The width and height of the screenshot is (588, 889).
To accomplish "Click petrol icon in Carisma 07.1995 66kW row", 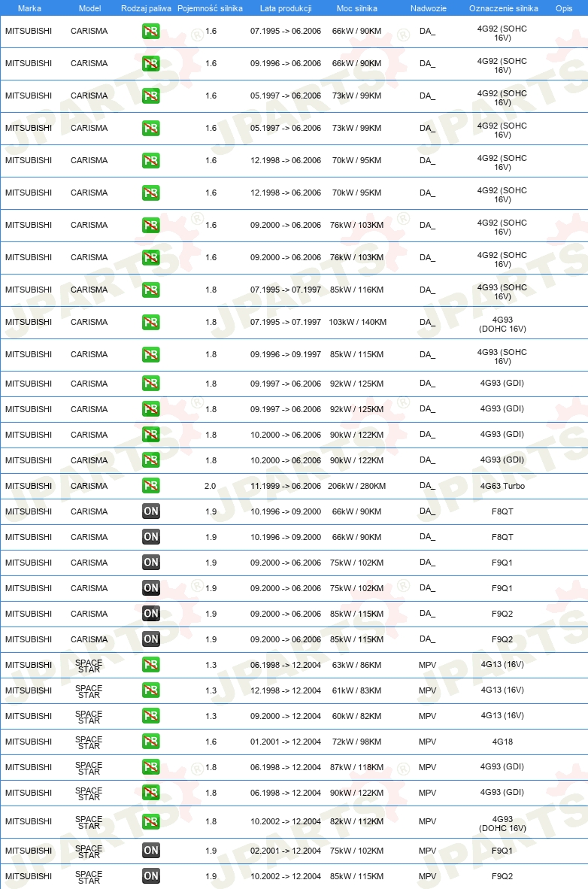I will click(151, 31).
